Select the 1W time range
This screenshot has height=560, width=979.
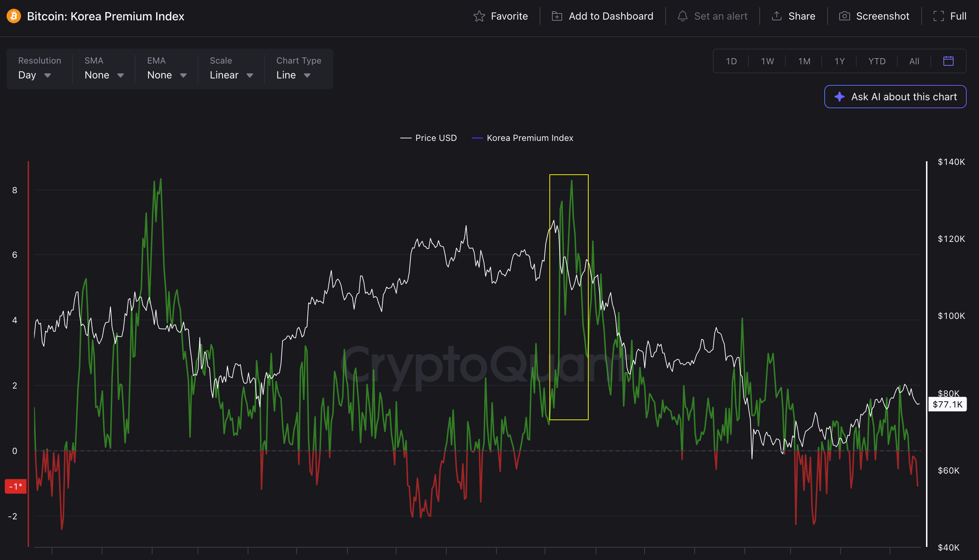(x=768, y=61)
